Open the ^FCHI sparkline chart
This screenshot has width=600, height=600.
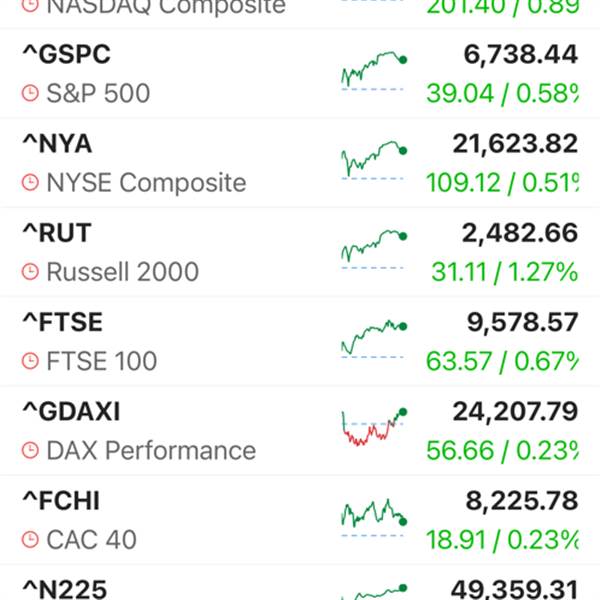pos(372,517)
